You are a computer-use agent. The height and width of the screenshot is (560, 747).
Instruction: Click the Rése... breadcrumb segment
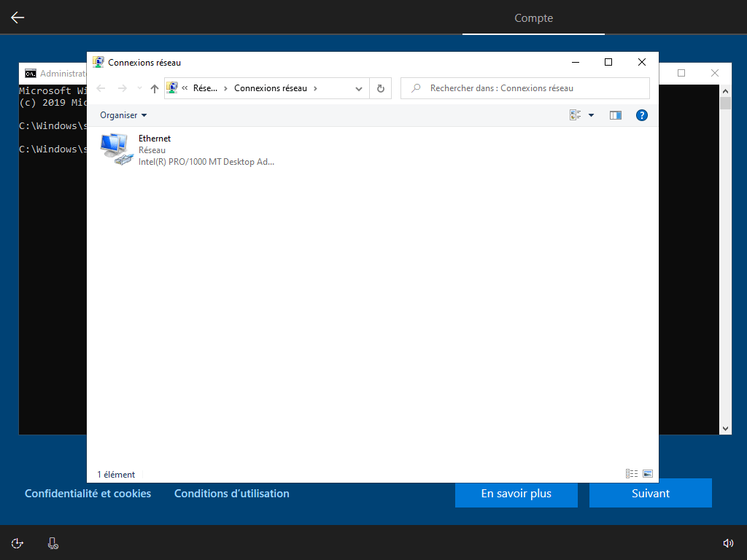coord(205,88)
